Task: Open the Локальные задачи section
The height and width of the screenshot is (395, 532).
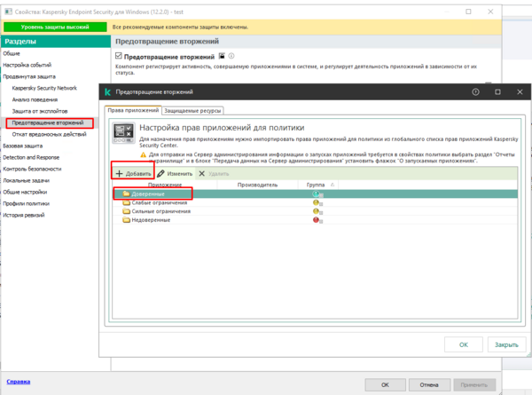Action: [x=26, y=180]
